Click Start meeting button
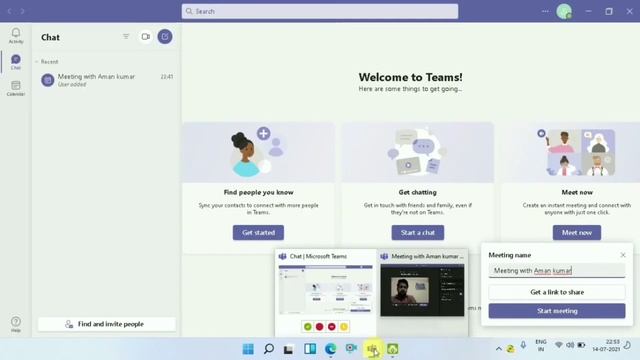 coord(557,311)
